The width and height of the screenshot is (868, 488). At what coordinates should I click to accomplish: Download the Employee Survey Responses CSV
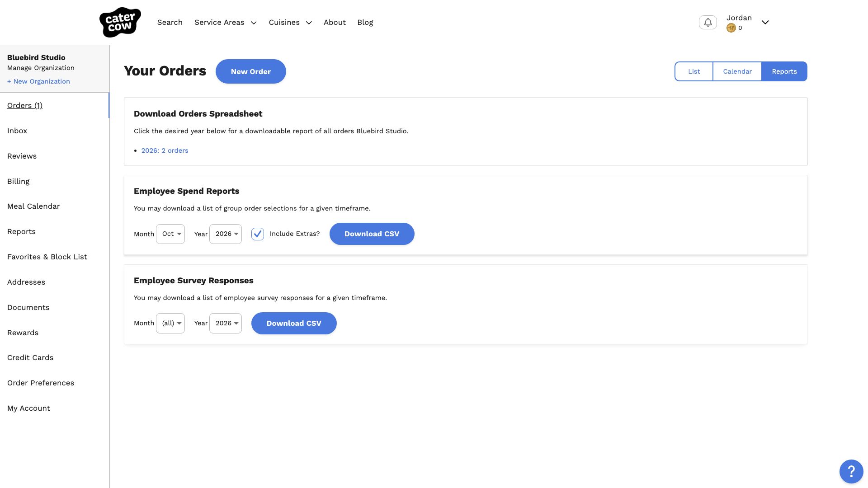(294, 323)
